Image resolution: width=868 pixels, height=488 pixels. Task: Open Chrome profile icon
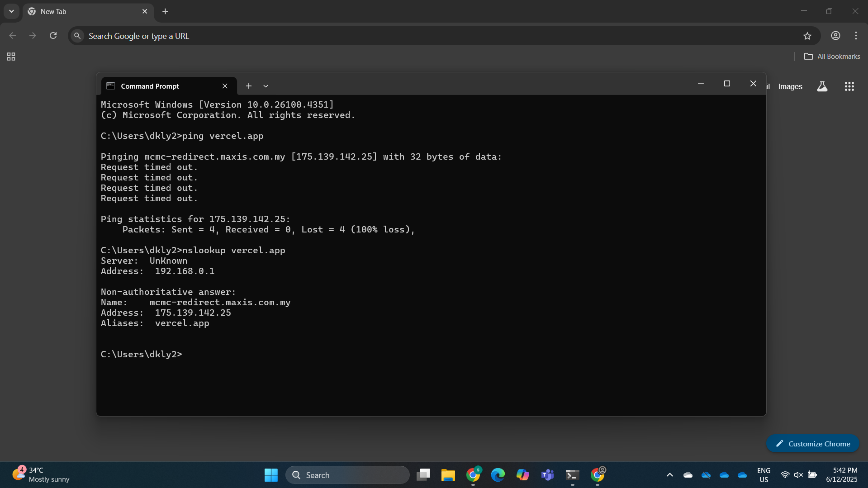tap(835, 36)
